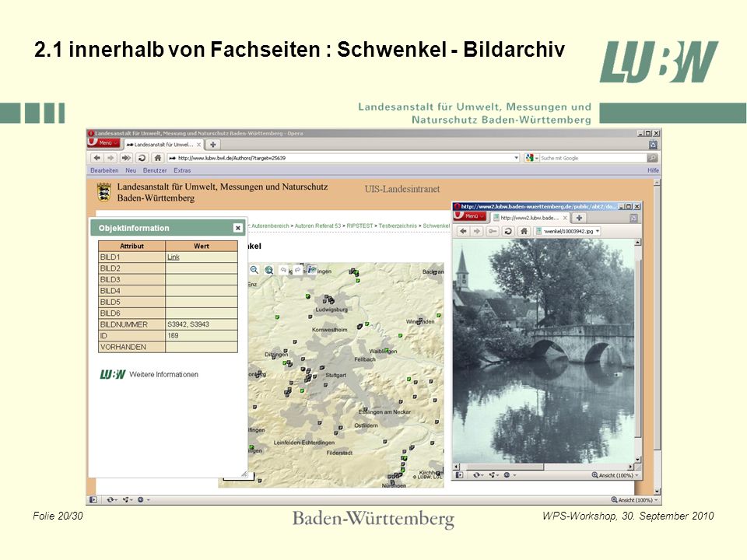Open the closed tabs trash icon in main window
The width and height of the screenshot is (747, 560).
653,145
